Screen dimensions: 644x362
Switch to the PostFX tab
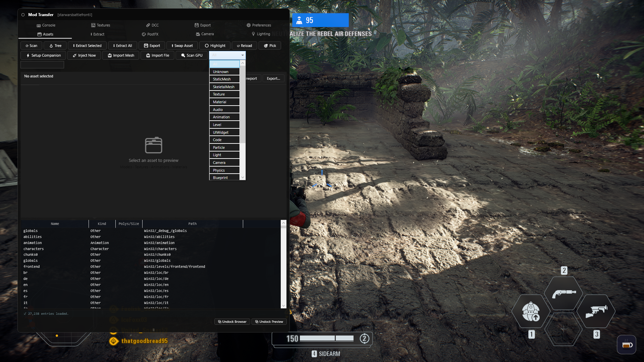[150, 34]
